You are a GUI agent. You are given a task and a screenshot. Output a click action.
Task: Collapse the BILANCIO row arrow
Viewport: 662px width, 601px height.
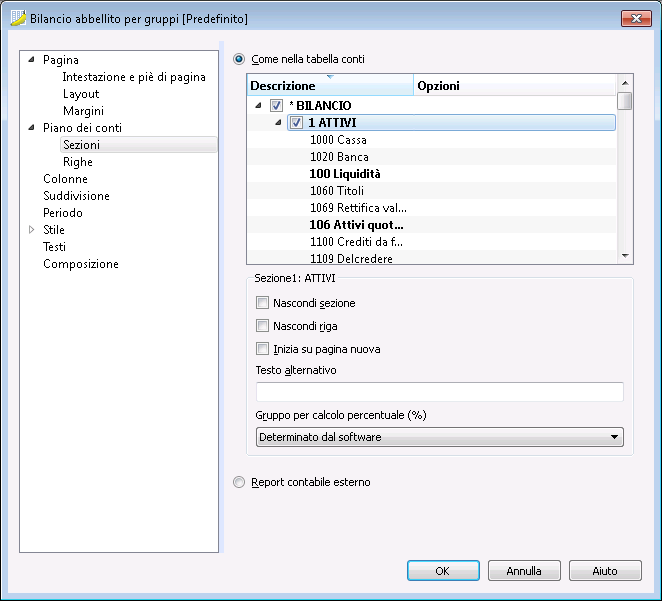[x=258, y=106]
